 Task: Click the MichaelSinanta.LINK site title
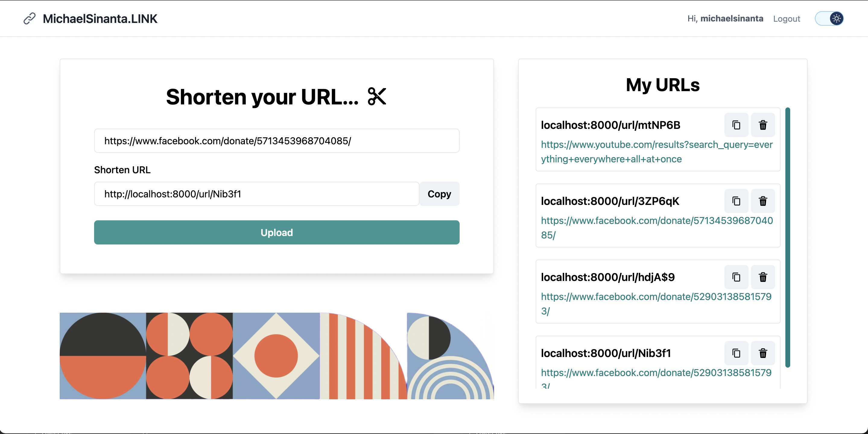[x=100, y=19]
